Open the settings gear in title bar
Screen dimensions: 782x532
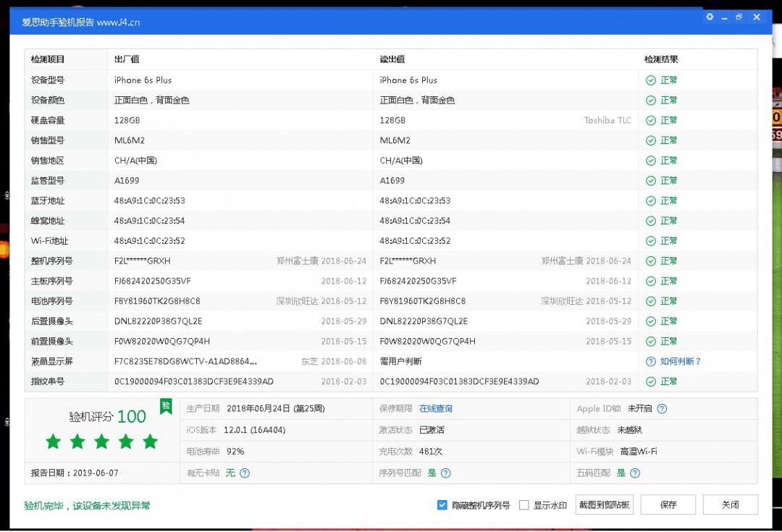(710, 17)
